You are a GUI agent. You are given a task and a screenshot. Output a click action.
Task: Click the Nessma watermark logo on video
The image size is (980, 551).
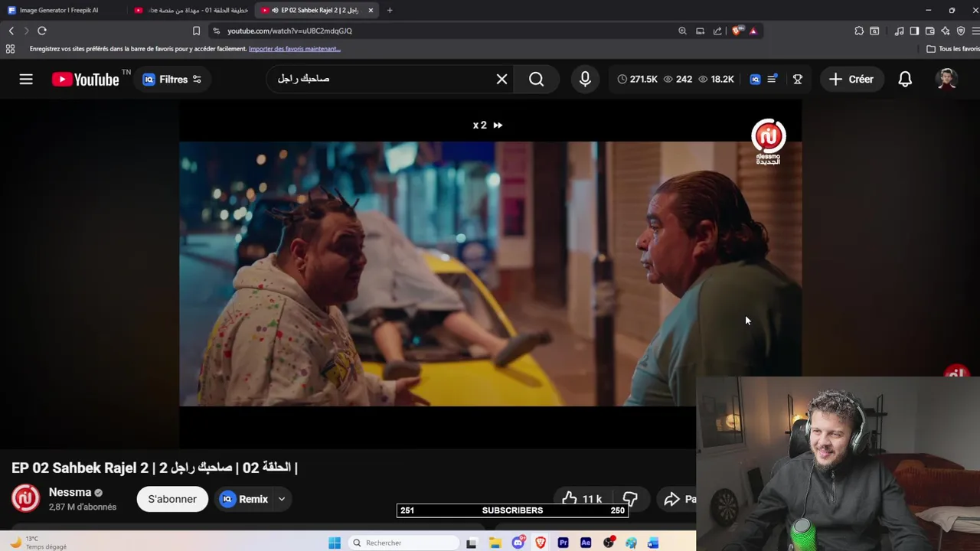769,142
